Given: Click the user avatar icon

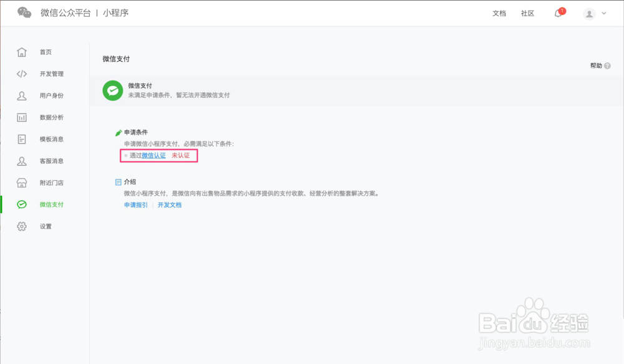Looking at the screenshot, I should pos(589,14).
